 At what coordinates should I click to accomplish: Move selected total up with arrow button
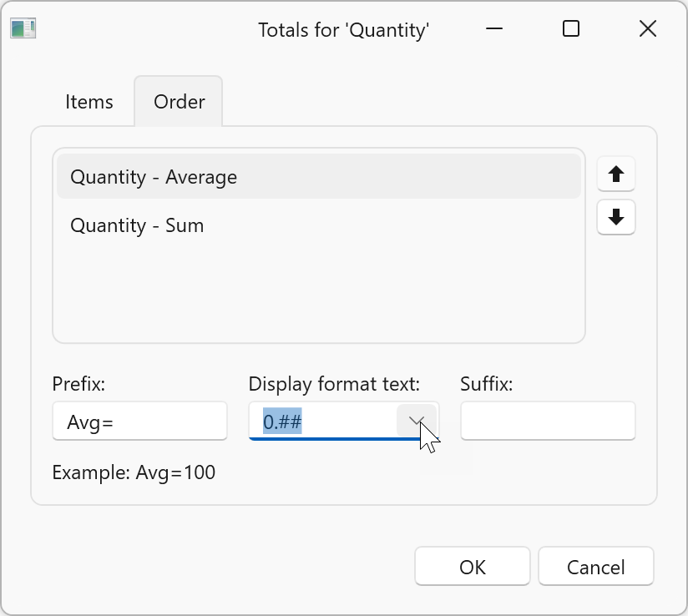(616, 174)
